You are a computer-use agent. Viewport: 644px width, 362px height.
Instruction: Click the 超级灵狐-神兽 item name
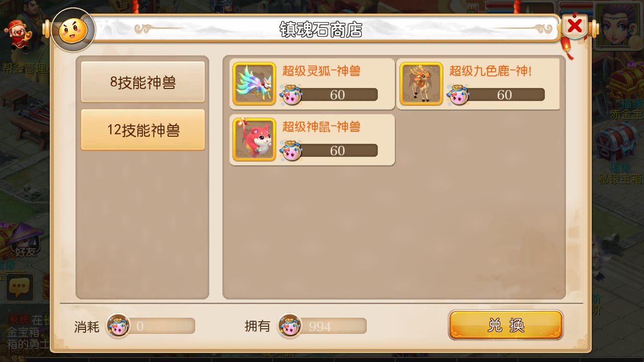pyautogui.click(x=321, y=71)
